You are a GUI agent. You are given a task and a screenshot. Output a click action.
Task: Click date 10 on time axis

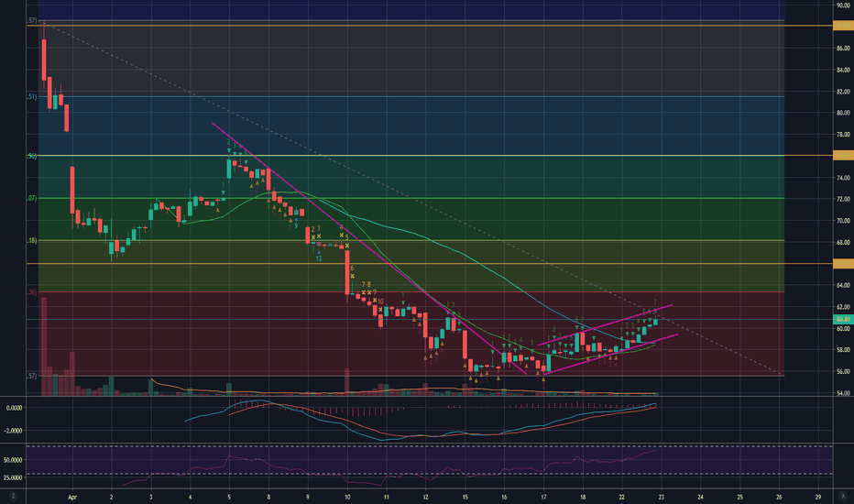(x=347, y=497)
